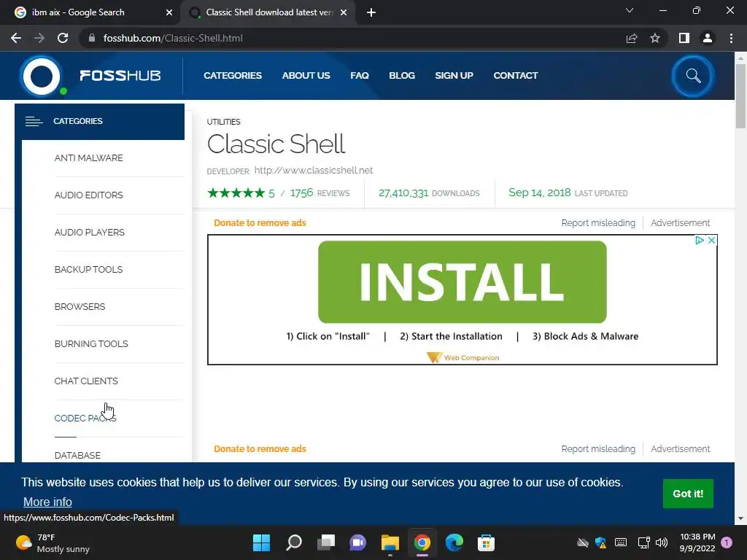747x560 pixels.
Task: Close the Classic Shell download tab
Action: [x=344, y=12]
